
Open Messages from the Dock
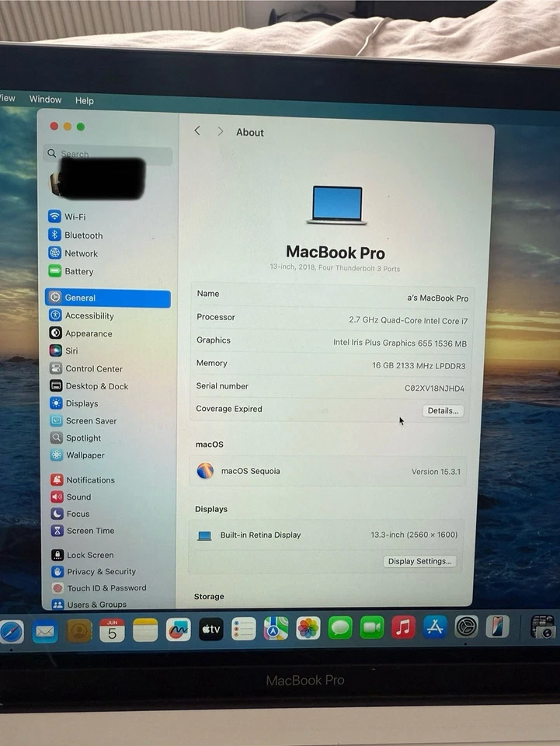(340, 628)
